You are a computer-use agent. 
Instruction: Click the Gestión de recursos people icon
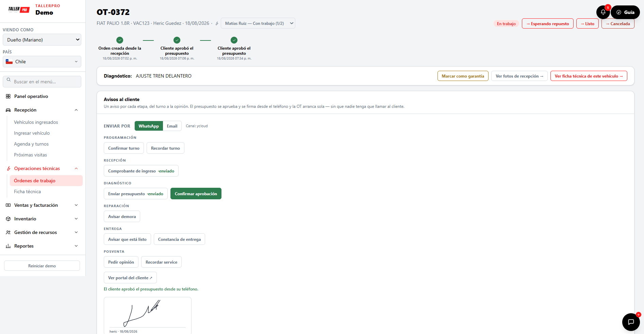[x=8, y=232]
